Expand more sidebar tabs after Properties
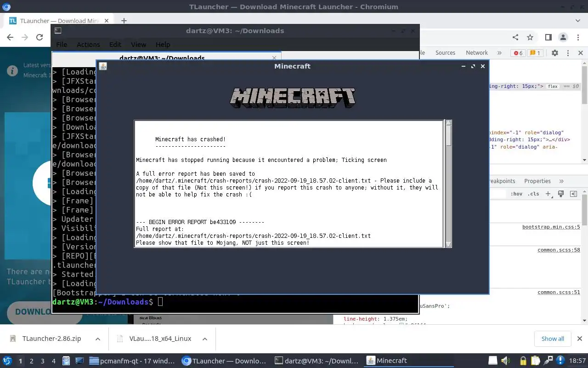 tap(561, 181)
